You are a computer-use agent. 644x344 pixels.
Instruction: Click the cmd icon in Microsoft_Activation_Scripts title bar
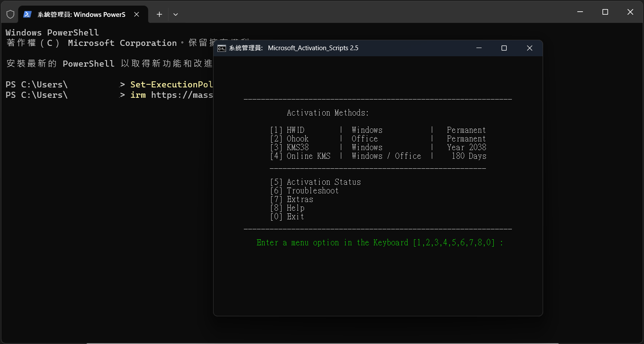click(222, 48)
